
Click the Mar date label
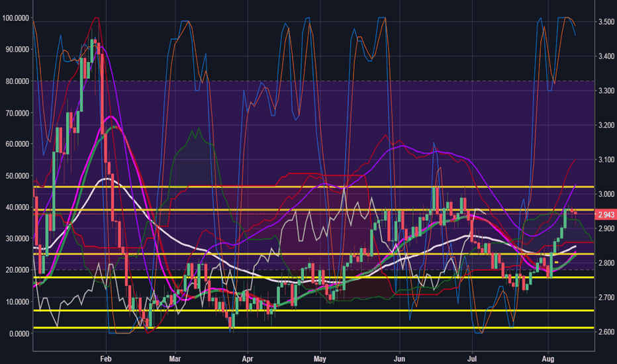[175, 359]
